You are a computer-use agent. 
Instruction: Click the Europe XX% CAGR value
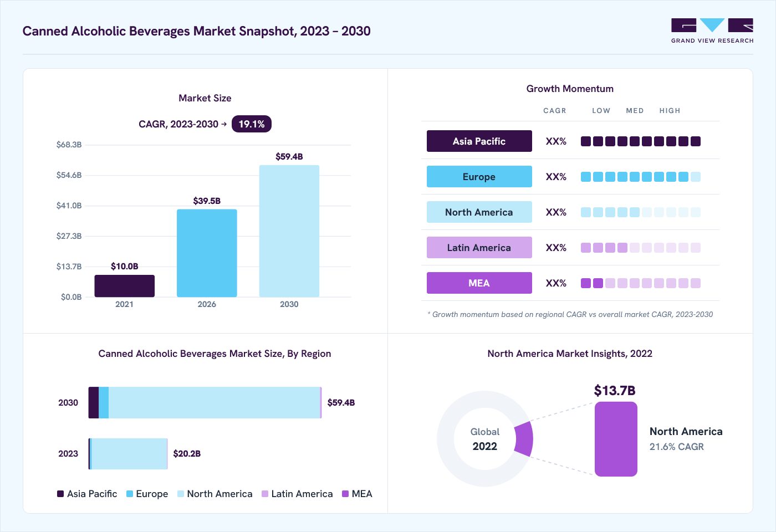point(556,177)
